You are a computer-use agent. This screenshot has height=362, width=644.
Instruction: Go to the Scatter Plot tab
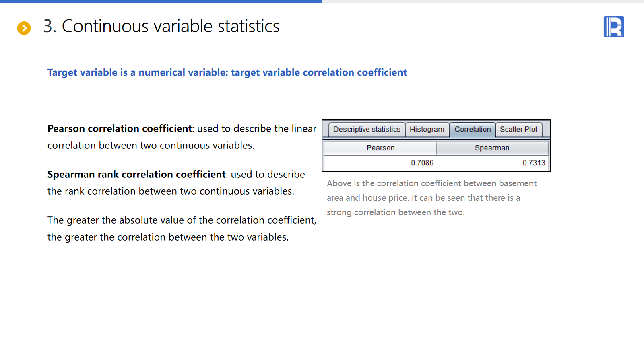[518, 130]
